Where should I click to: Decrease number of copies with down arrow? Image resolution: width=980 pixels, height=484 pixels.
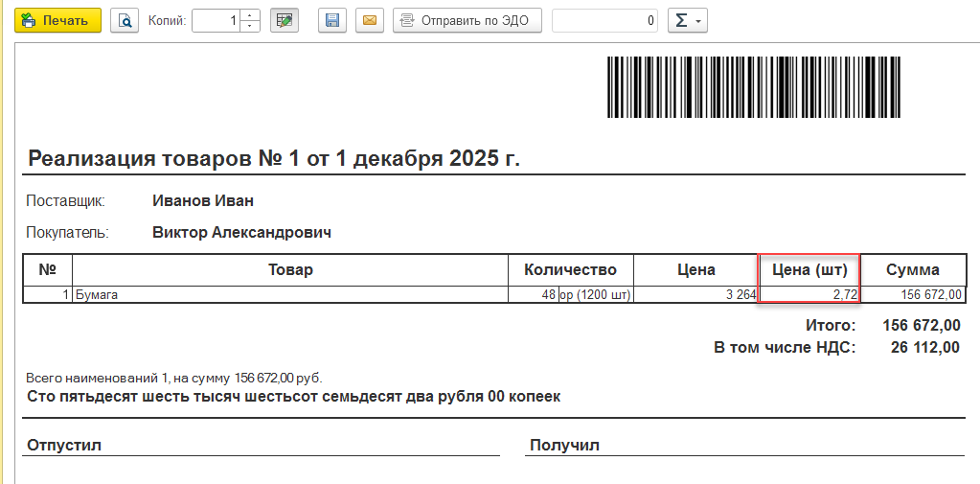(x=250, y=26)
